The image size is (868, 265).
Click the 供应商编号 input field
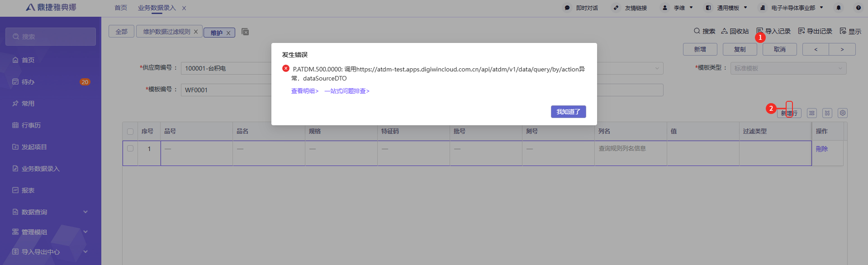226,68
